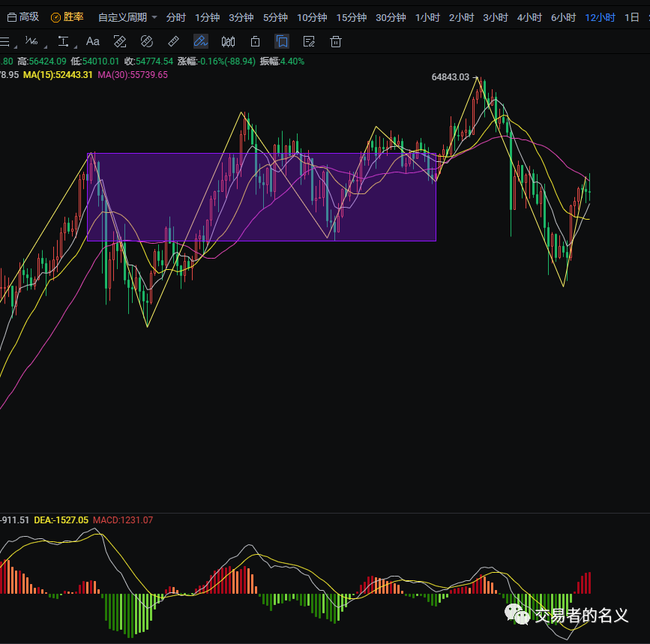Open the 胜率 win-rate feature
This screenshot has height=644, width=650.
[x=67, y=17]
